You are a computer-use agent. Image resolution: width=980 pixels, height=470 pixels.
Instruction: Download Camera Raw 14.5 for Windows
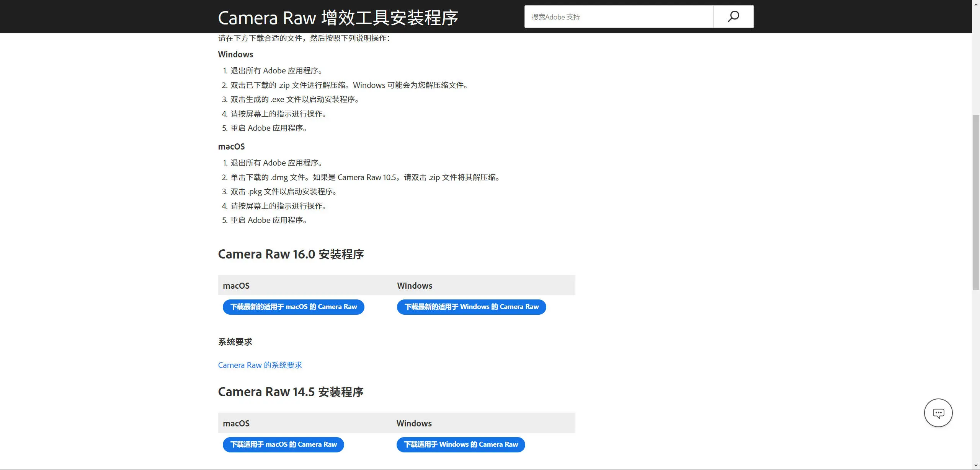coord(461,444)
